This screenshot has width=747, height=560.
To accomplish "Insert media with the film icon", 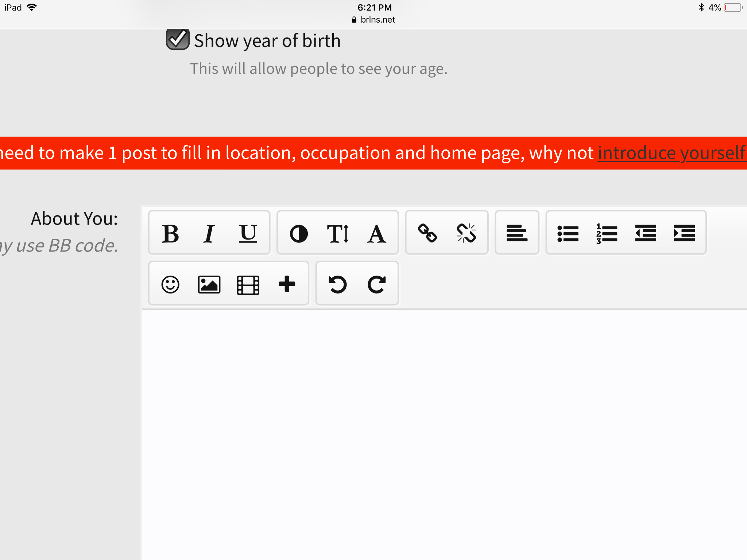I will pyautogui.click(x=248, y=284).
